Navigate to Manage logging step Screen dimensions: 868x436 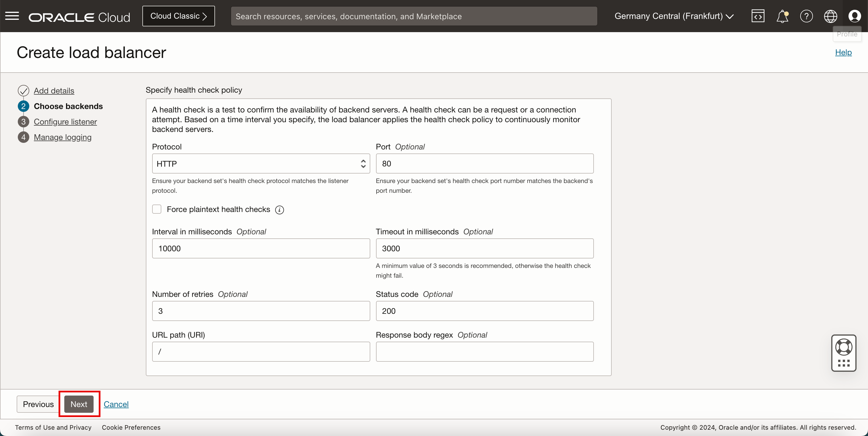62,137
